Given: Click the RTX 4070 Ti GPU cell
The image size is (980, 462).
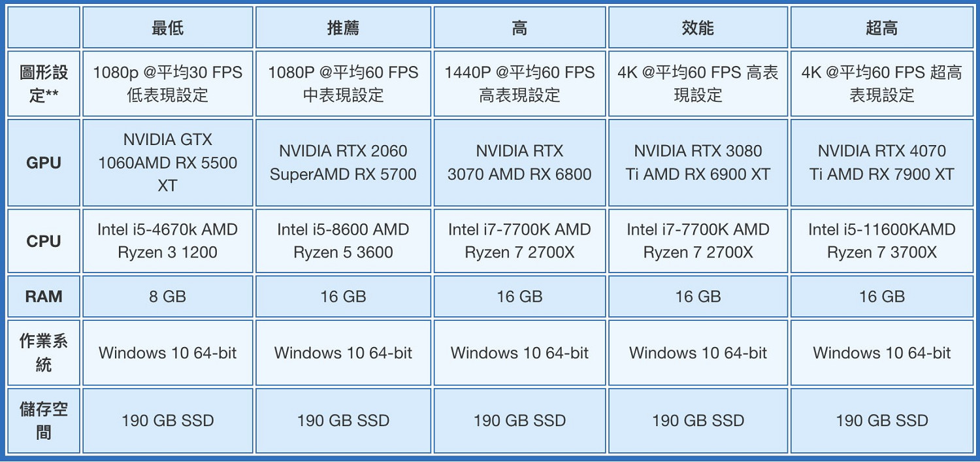Looking at the screenshot, I should [881, 163].
